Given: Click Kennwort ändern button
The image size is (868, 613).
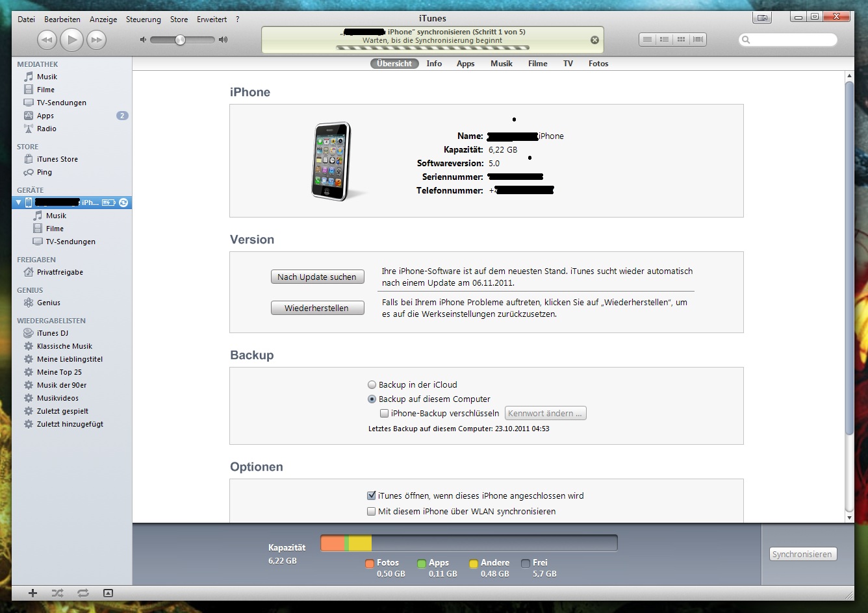Looking at the screenshot, I should pyautogui.click(x=546, y=413).
